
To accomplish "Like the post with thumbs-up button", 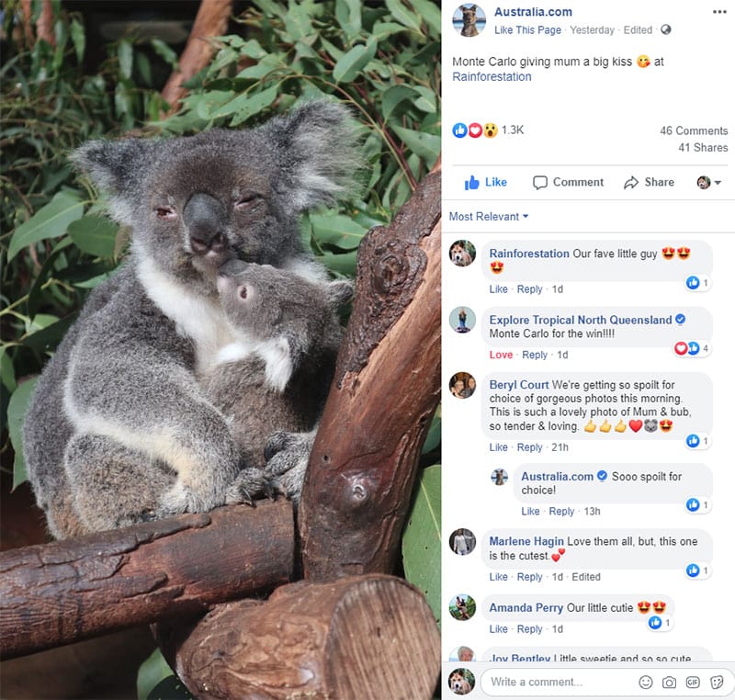I will [x=486, y=182].
